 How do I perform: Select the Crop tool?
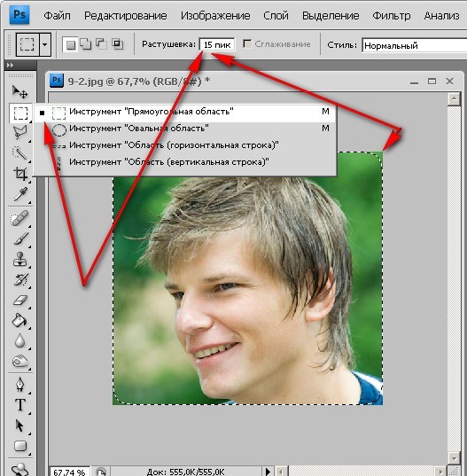(x=20, y=174)
